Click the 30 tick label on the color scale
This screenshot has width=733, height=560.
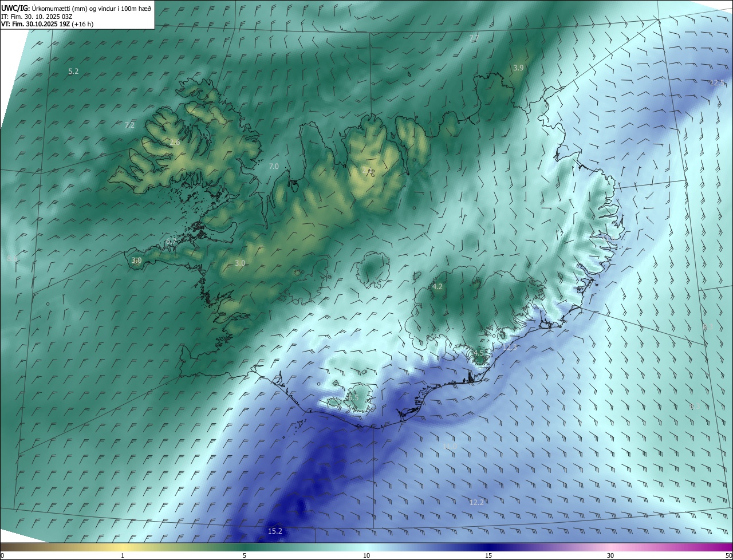click(610, 555)
